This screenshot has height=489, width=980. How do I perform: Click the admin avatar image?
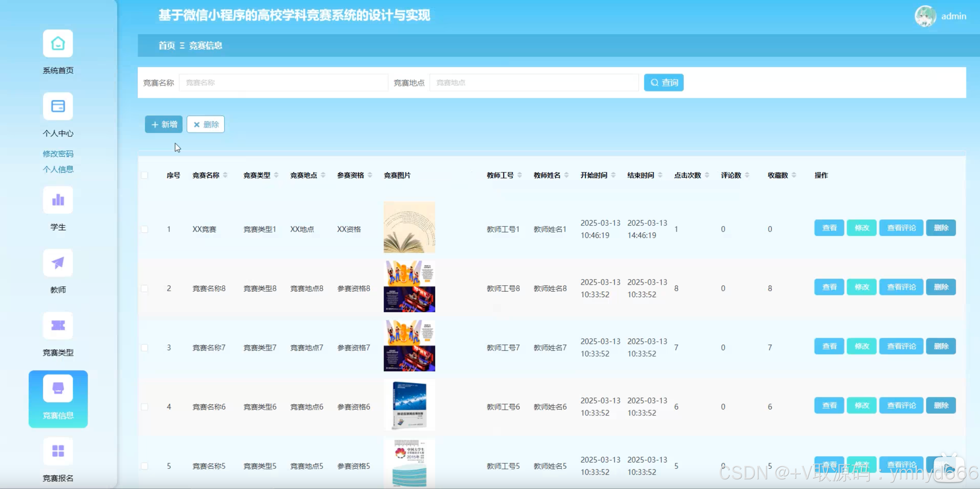(x=925, y=16)
